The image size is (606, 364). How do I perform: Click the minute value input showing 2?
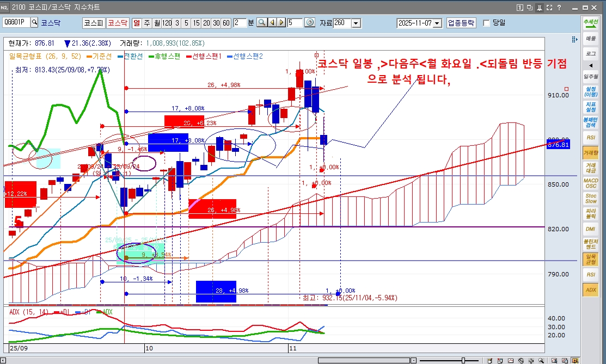coord(239,22)
